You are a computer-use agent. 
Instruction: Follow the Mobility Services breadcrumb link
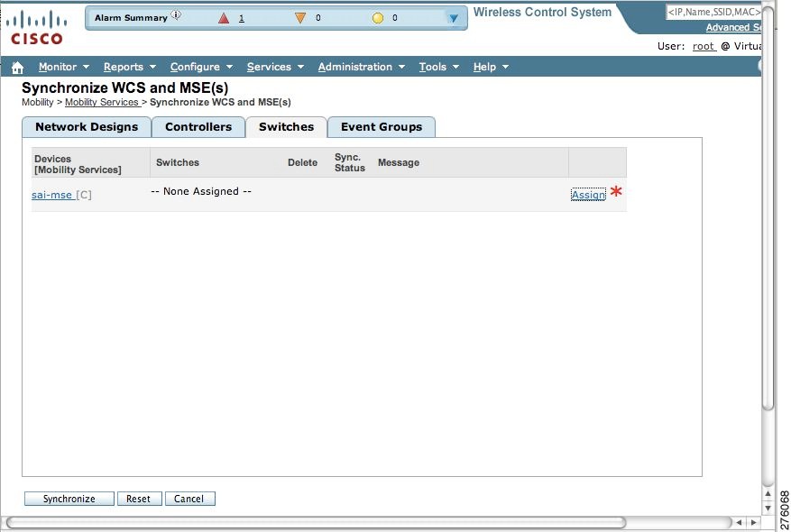102,103
